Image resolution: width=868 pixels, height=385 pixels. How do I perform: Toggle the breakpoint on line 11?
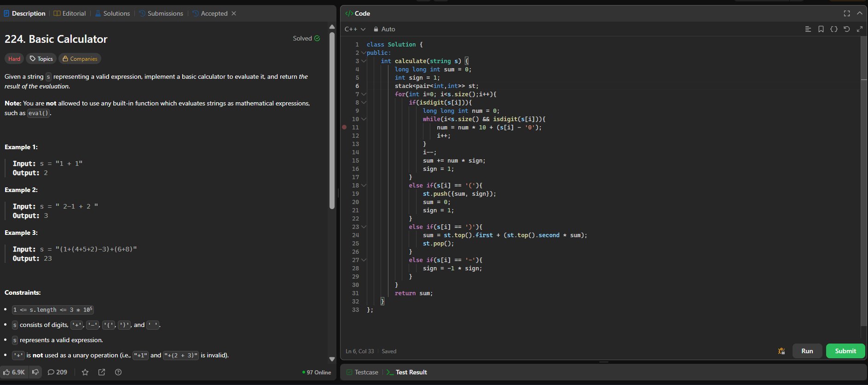[344, 128]
